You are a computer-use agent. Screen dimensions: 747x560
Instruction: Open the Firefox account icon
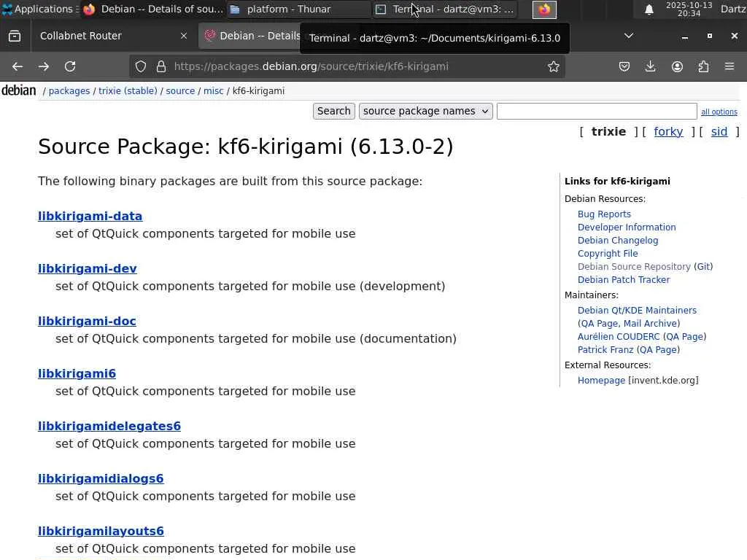677,66
